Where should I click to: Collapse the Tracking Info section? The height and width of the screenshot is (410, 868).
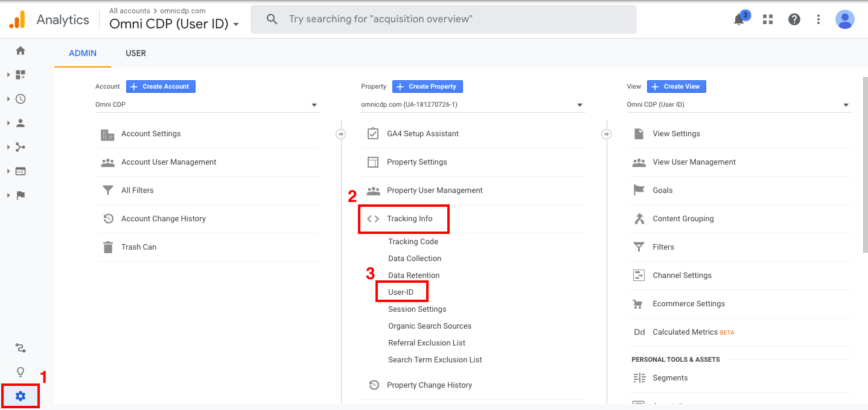pos(410,219)
